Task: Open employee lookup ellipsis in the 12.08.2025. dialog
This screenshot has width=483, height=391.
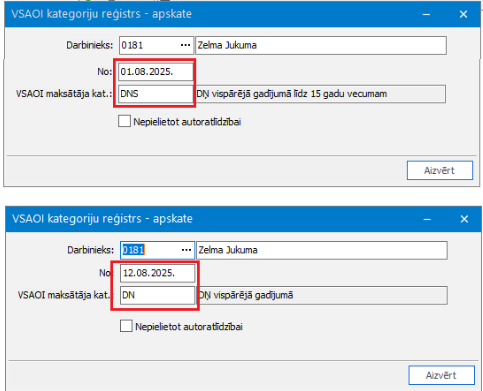Action: click(186, 250)
